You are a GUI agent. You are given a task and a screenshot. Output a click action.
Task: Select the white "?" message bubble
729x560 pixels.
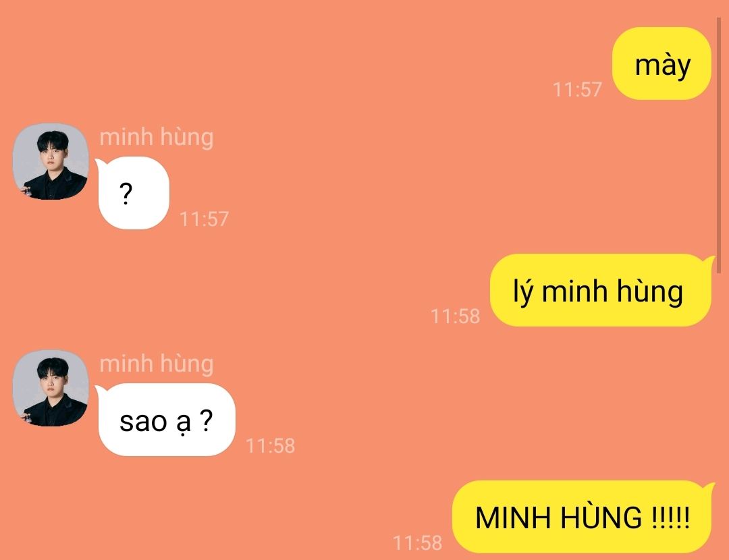coord(134,193)
